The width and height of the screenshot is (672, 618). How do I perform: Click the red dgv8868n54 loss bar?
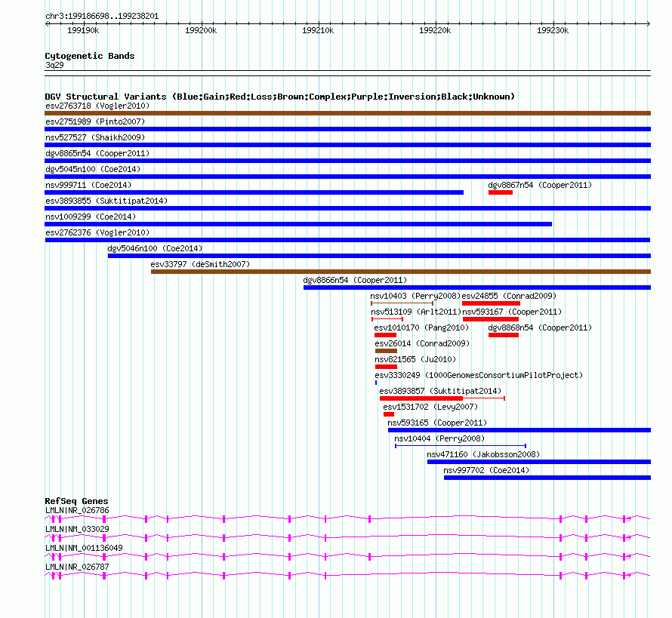(x=504, y=335)
